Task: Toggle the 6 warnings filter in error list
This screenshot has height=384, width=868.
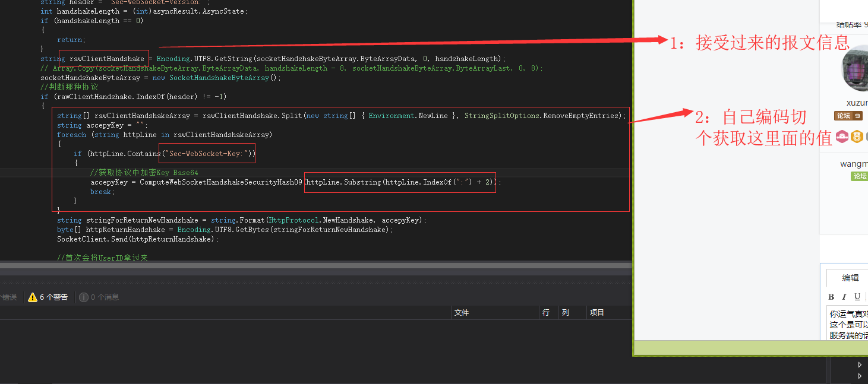Action: (x=48, y=297)
